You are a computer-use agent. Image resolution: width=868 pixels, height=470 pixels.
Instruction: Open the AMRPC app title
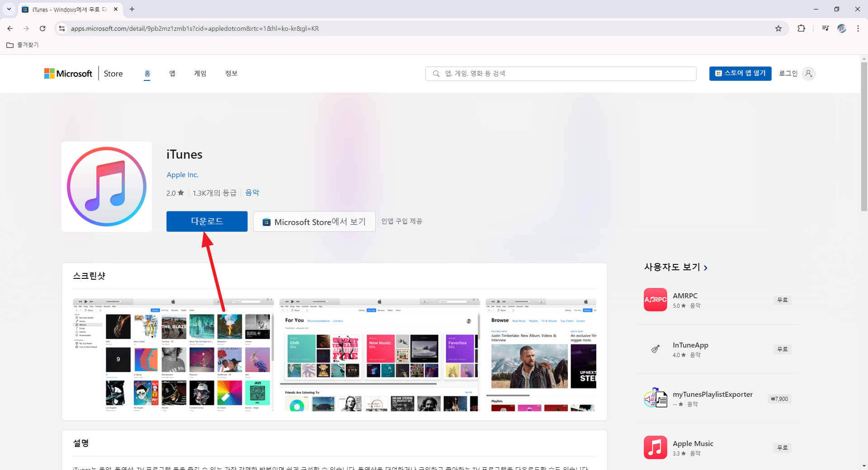[685, 296]
